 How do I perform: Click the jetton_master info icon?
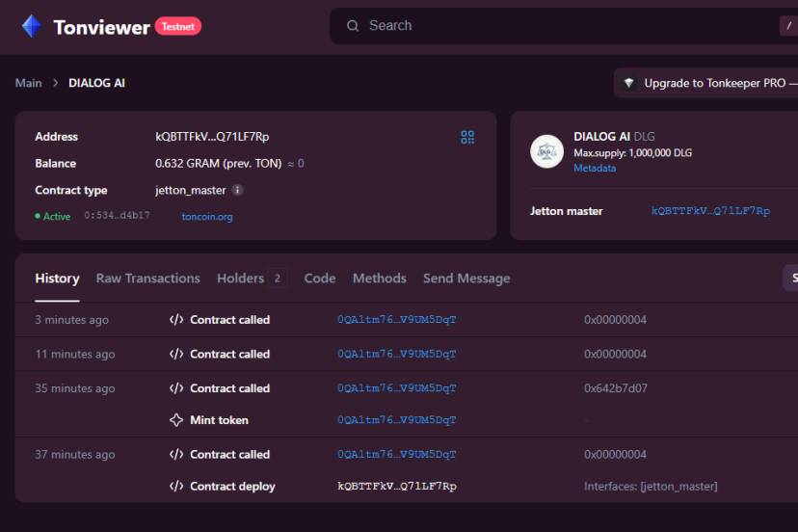point(237,190)
